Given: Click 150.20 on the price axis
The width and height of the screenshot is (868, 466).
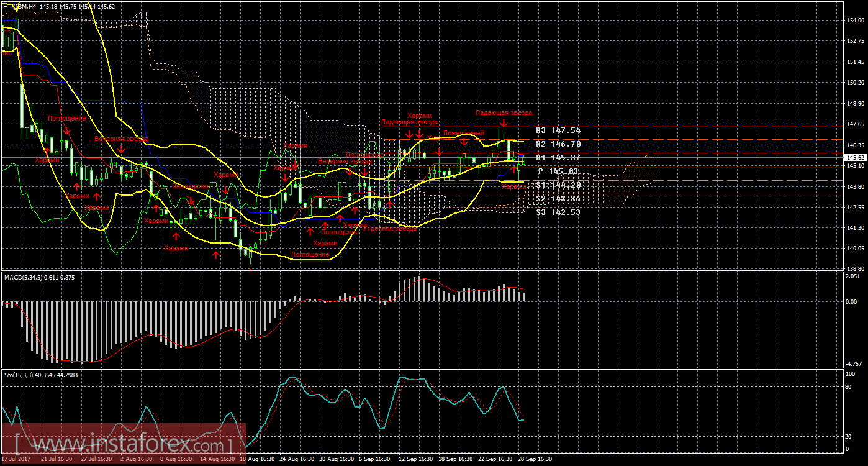Looking at the screenshot, I should [x=855, y=83].
